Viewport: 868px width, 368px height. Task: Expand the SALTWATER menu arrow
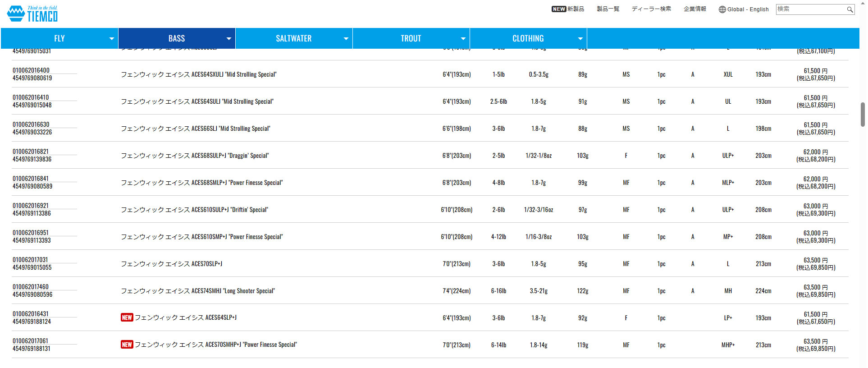(x=346, y=39)
